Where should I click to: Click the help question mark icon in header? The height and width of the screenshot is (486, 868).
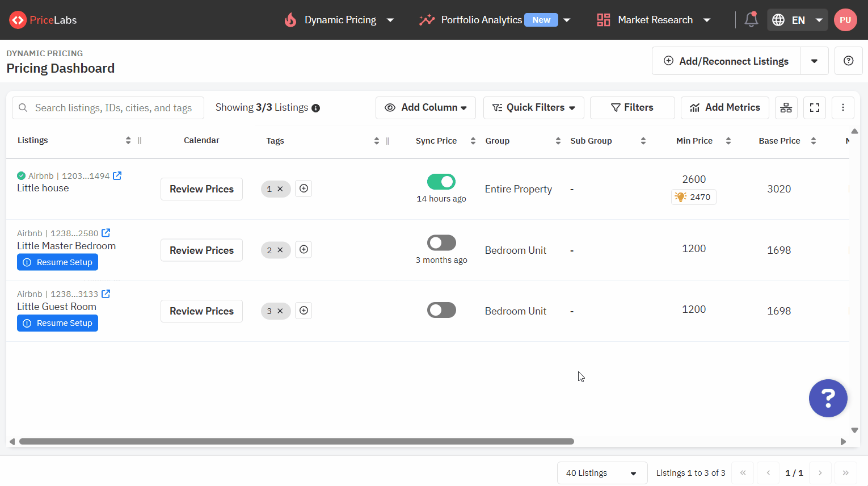pyautogui.click(x=849, y=61)
